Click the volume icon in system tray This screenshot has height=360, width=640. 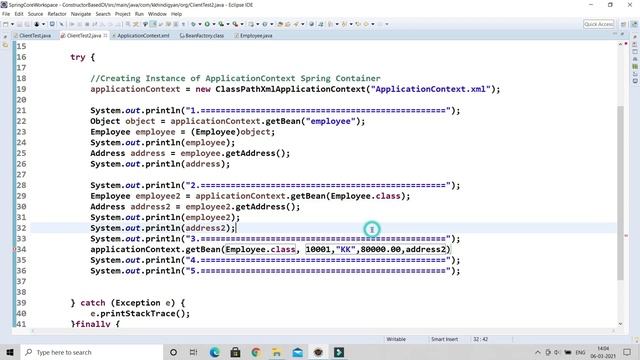[557, 352]
